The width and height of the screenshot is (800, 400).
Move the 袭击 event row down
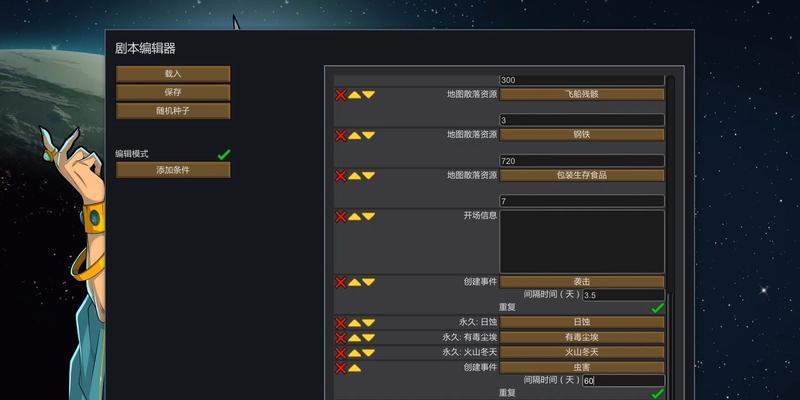[x=368, y=282]
